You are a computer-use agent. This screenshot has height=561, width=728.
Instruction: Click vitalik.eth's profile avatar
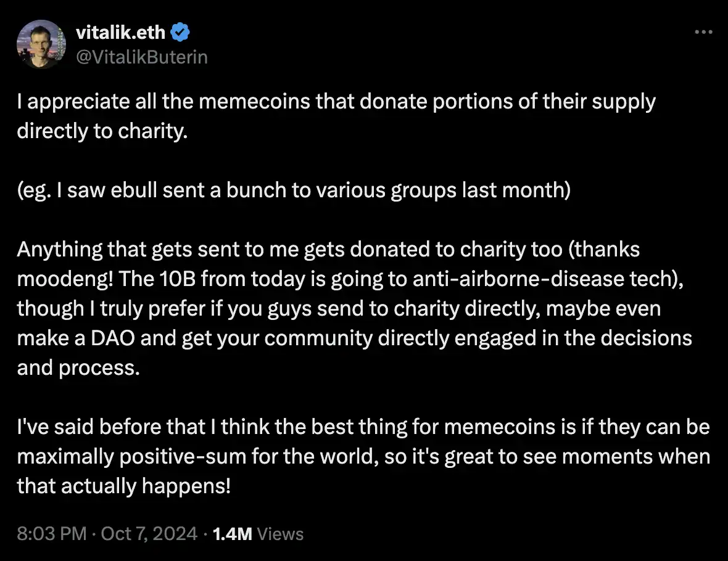click(41, 44)
